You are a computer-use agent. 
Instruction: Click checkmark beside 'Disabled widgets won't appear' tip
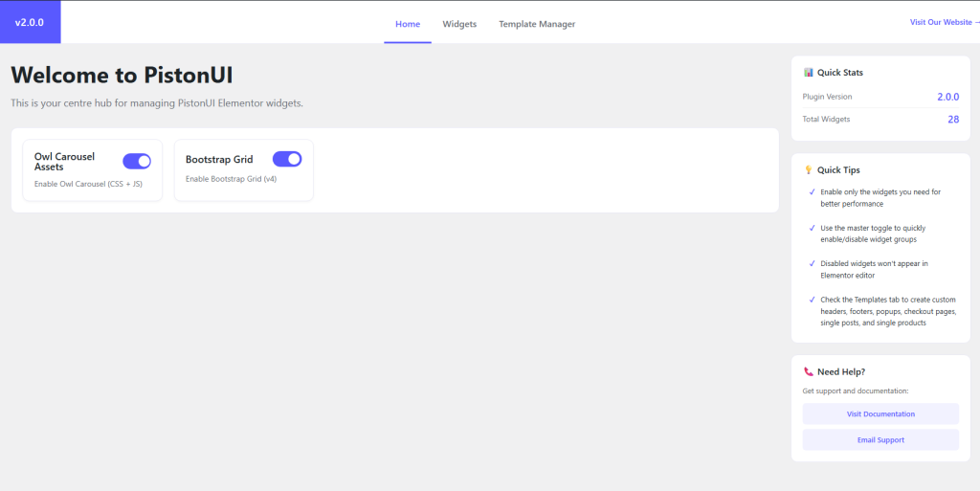812,263
